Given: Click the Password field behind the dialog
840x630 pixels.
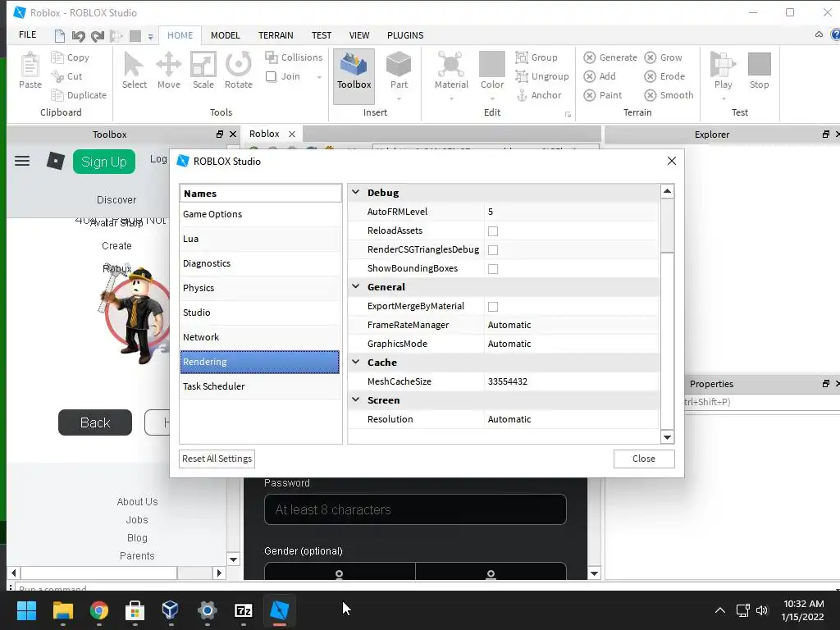Looking at the screenshot, I should (415, 509).
